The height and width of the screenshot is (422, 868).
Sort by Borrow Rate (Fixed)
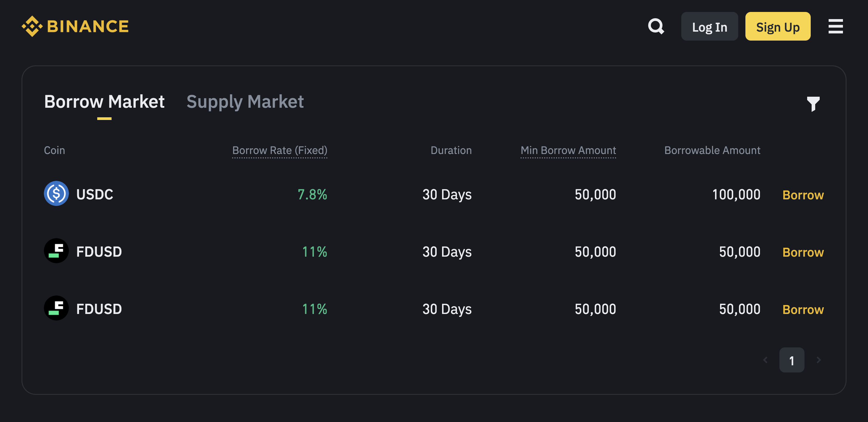[279, 150]
